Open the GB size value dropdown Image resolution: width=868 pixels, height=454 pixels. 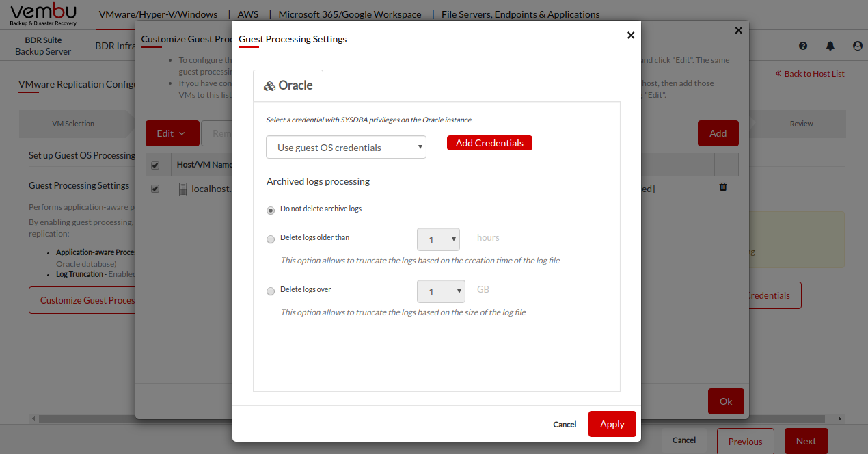pyautogui.click(x=441, y=292)
